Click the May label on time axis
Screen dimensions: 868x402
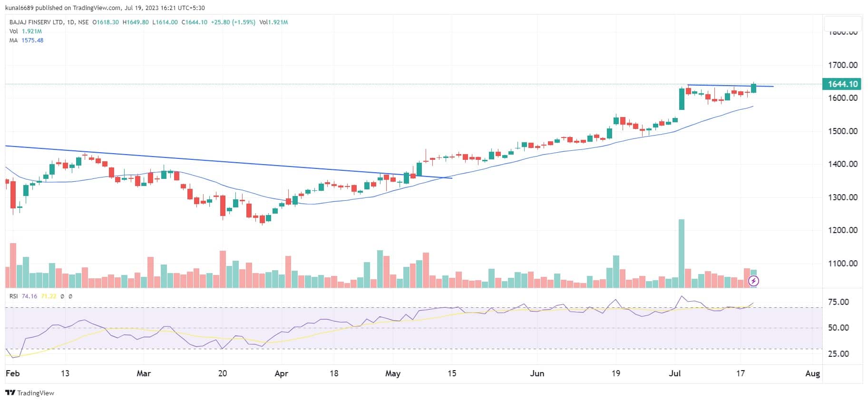pyautogui.click(x=392, y=373)
